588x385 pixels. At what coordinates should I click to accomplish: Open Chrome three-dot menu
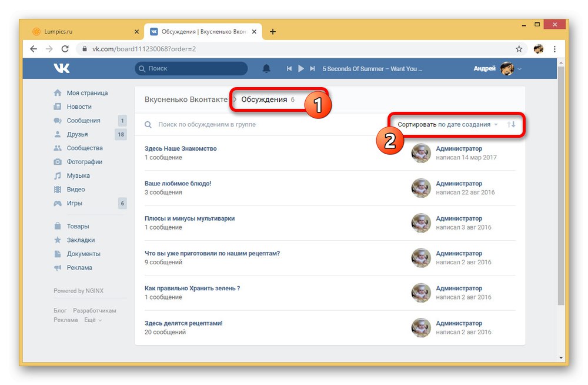coord(554,49)
